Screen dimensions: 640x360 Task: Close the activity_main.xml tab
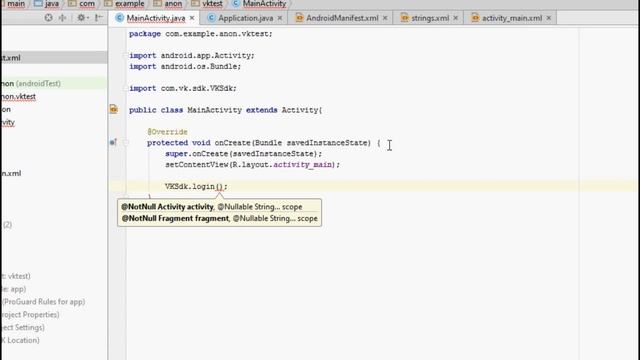(549, 18)
